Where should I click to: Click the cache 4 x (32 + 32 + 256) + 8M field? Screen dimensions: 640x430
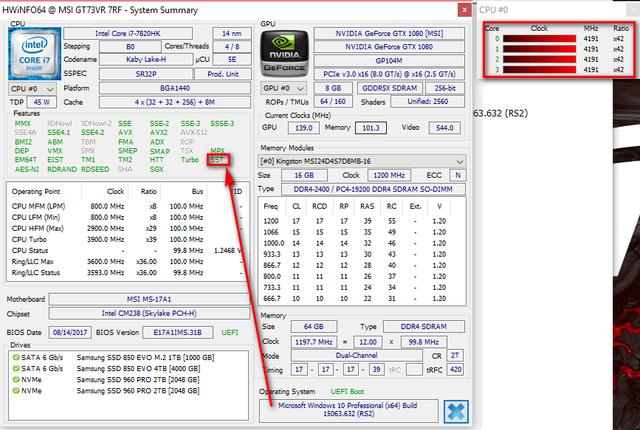(175, 102)
